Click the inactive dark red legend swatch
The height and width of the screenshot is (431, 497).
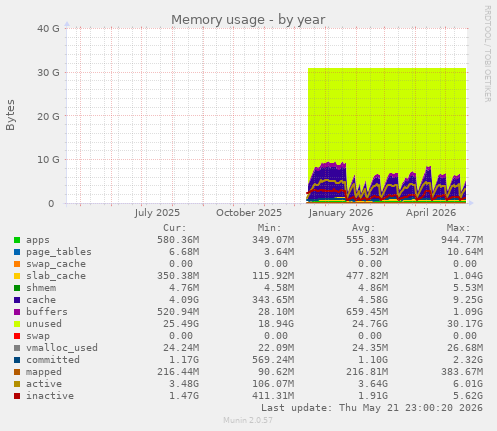(17, 396)
